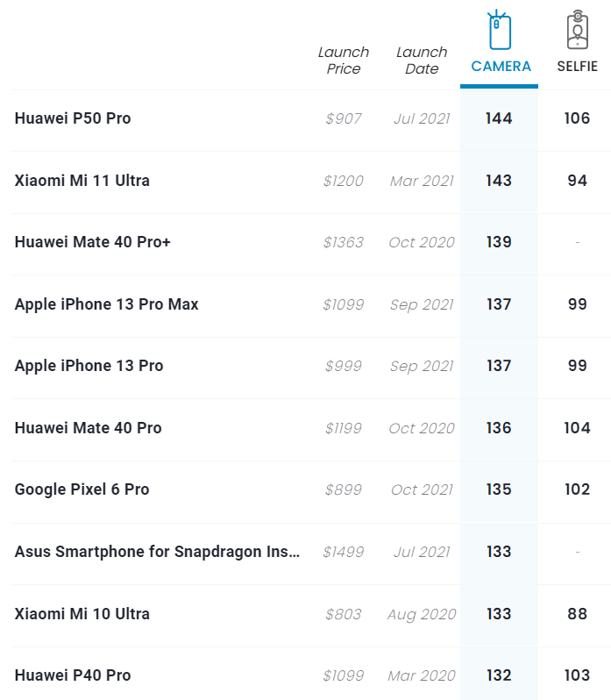Screen dimensions: 611x700
Task: Click camera score 144 for Huawei P50 Pro
Action: (499, 118)
